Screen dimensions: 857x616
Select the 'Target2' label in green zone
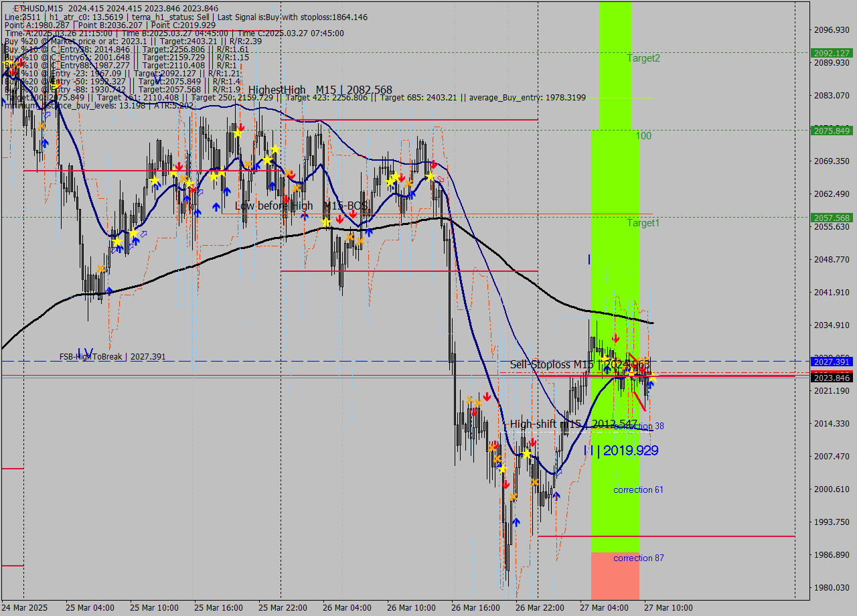click(643, 58)
